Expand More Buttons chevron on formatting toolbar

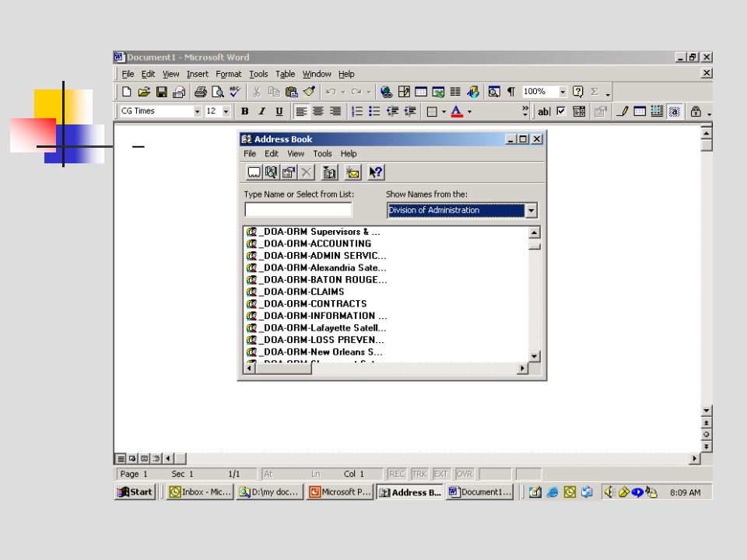pos(525,111)
